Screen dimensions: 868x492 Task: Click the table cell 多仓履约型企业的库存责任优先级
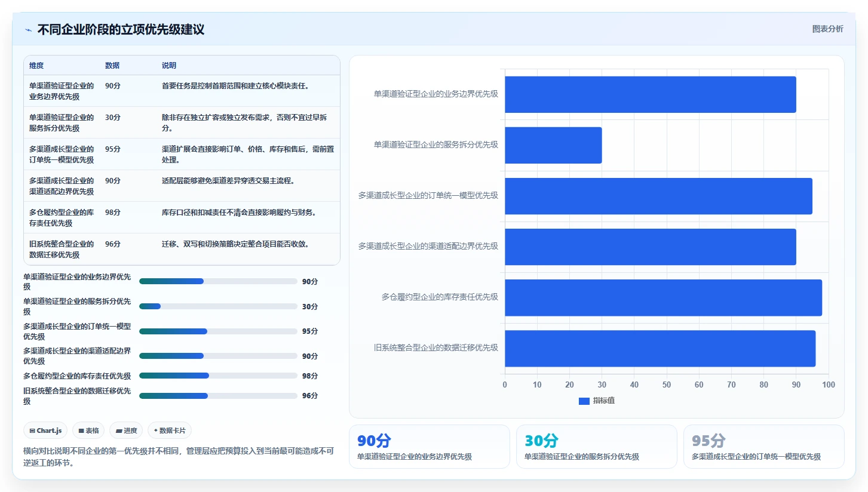coord(62,217)
